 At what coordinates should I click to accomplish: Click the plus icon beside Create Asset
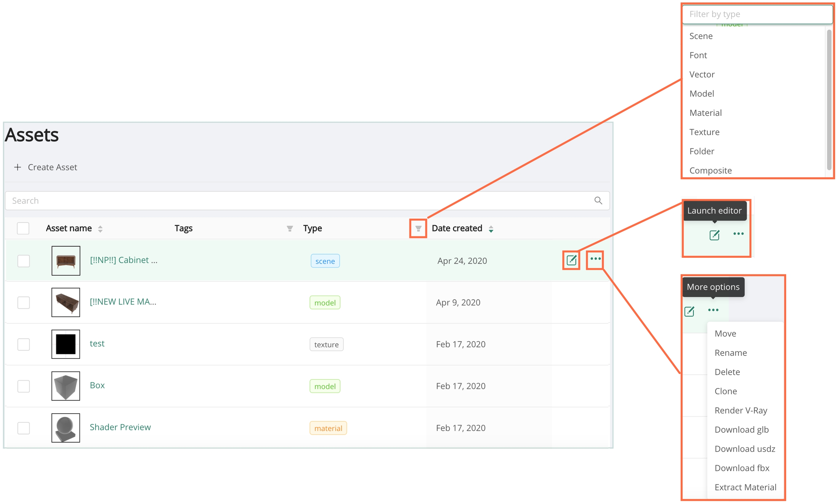pyautogui.click(x=17, y=167)
